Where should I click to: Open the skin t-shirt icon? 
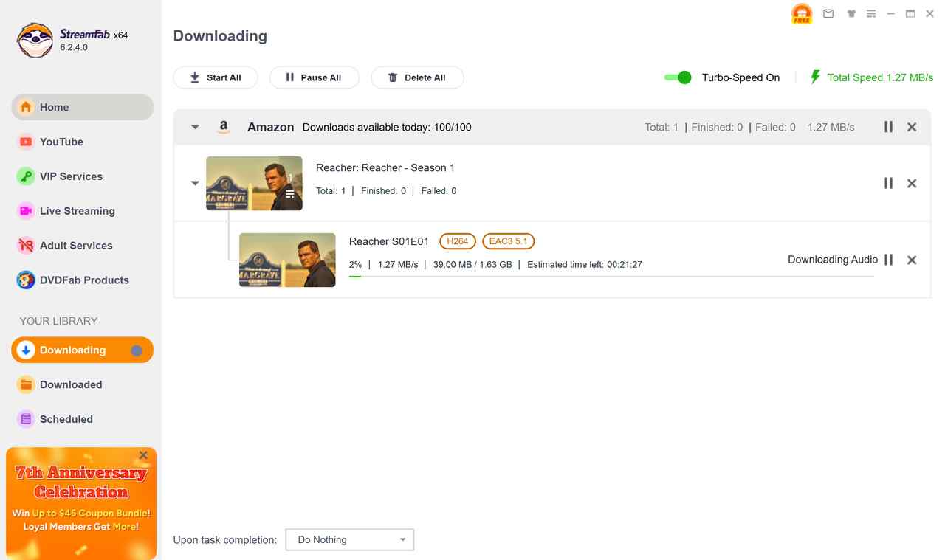tap(850, 13)
